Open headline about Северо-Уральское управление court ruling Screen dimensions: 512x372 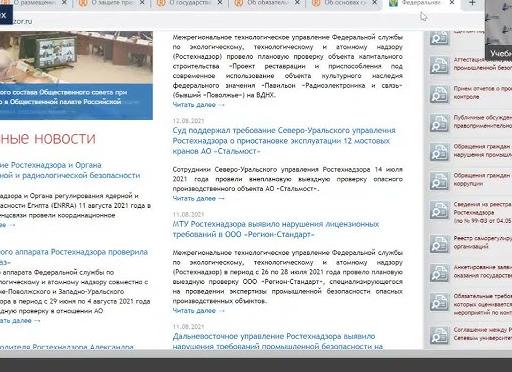[284, 141]
